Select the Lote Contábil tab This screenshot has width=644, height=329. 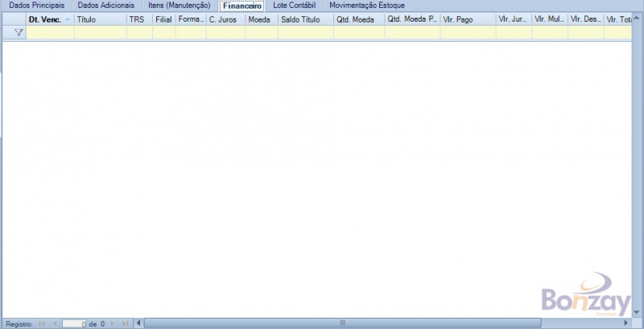click(294, 6)
